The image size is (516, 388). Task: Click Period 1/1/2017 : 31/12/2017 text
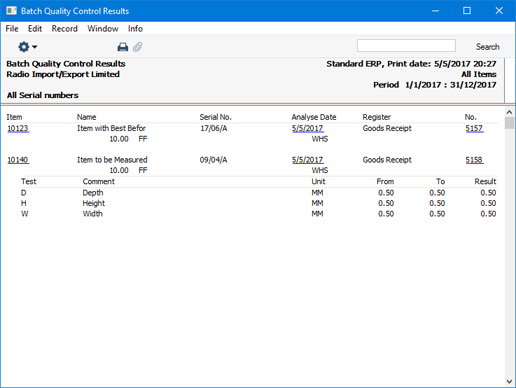[435, 85]
